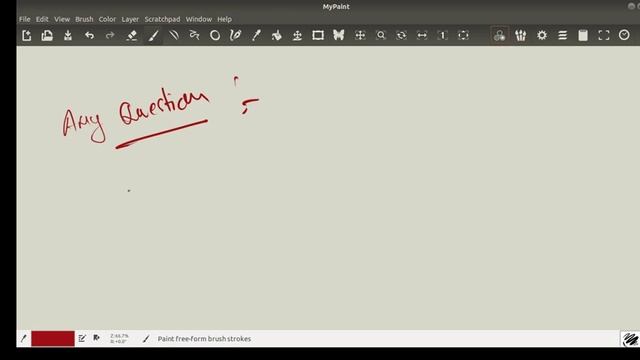Screen dimensions: 640x360
Task: Select the Connected Lines tool
Action: pyautogui.click(x=195, y=36)
